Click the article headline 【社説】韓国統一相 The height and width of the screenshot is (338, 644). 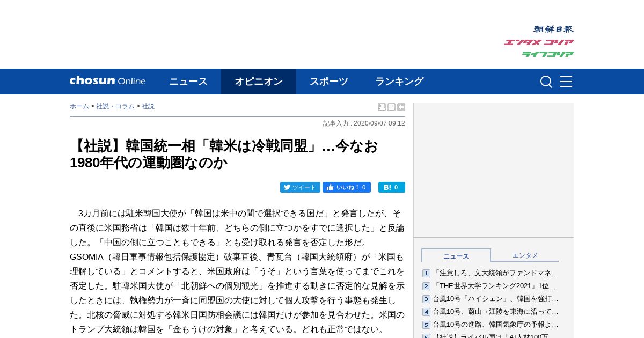224,154
